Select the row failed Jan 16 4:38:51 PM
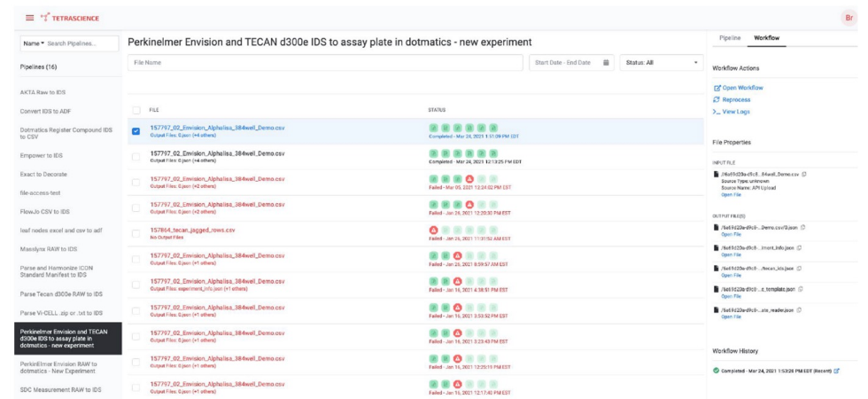This screenshot has width=868, height=399. [x=136, y=285]
